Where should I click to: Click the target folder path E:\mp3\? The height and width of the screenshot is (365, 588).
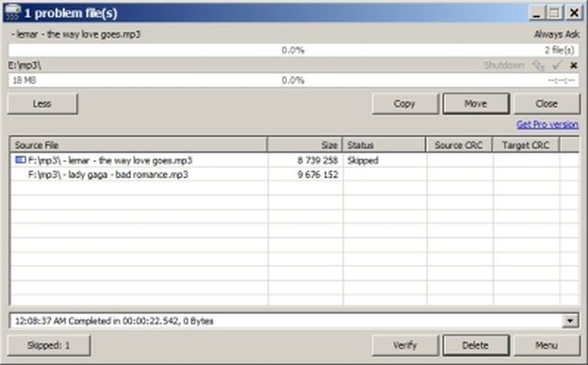coord(25,65)
